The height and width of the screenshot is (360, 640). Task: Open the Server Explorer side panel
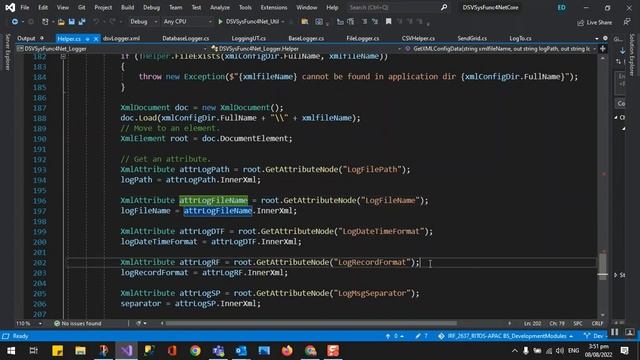[x=8, y=52]
